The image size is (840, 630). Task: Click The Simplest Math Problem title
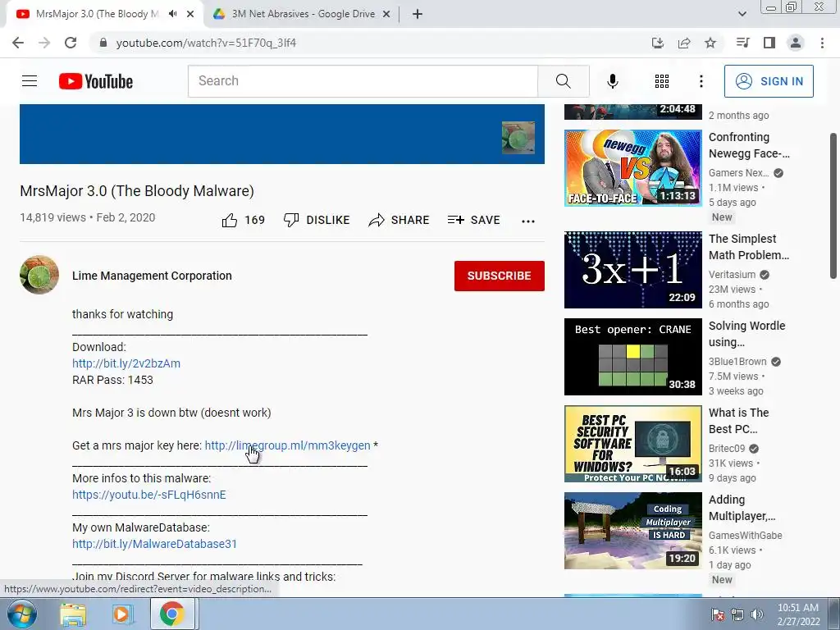(748, 247)
